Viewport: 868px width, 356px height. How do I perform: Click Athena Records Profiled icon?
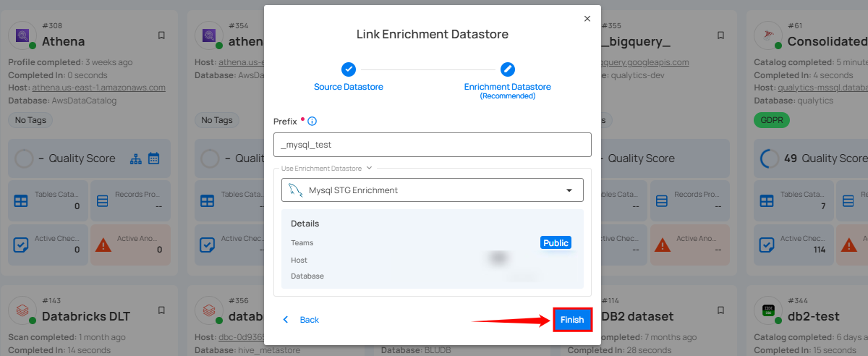[x=103, y=201]
